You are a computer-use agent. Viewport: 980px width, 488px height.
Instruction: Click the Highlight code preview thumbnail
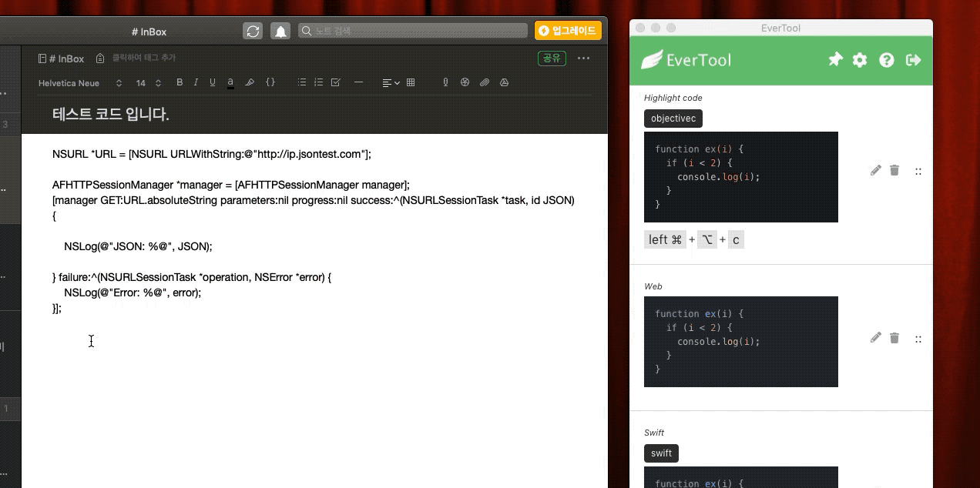(x=741, y=177)
